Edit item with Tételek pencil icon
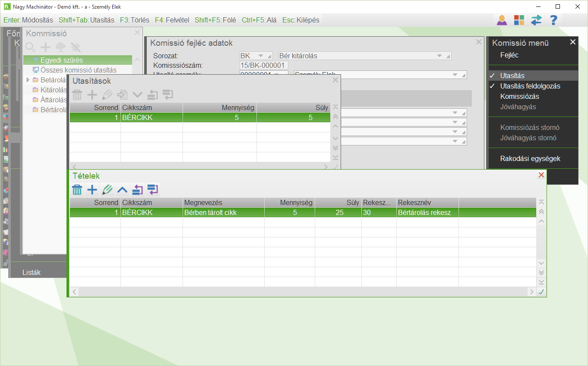The image size is (588, 366). pos(107,189)
